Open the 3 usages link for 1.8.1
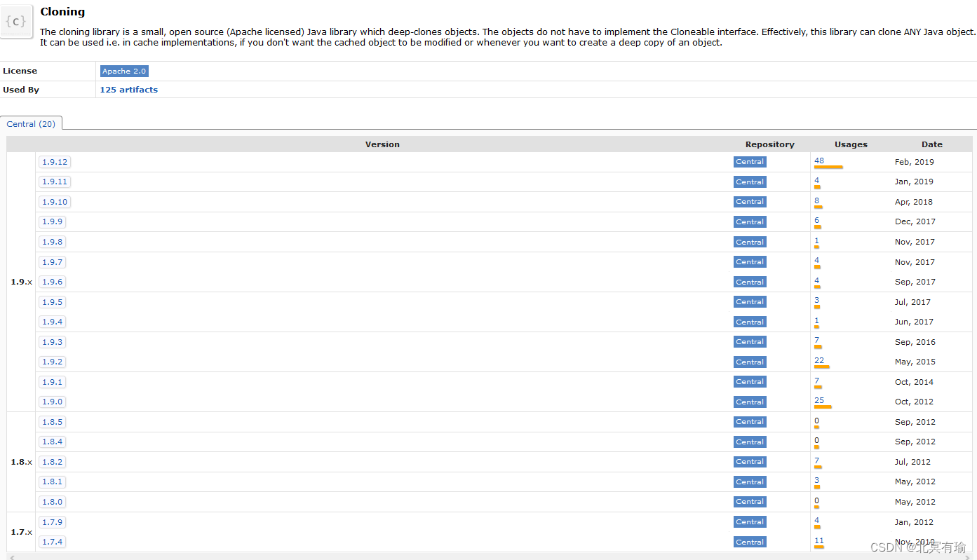Screen dimensions: 977x560 816,480
